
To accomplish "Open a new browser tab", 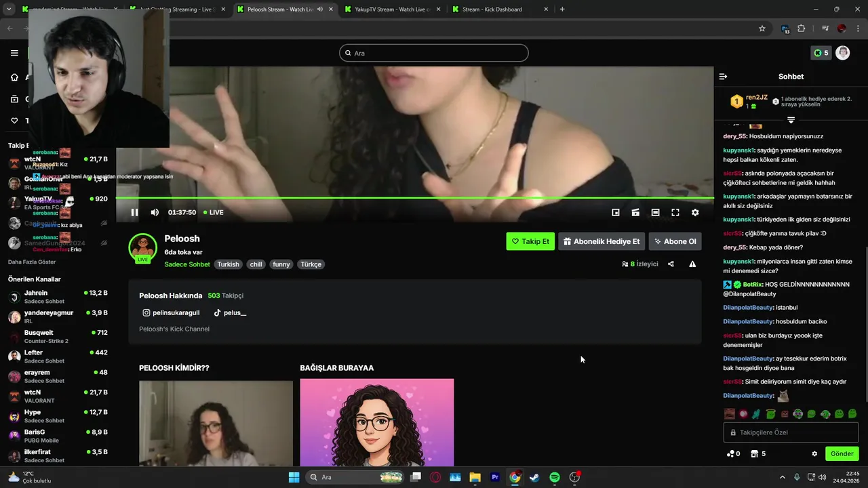I will (562, 9).
